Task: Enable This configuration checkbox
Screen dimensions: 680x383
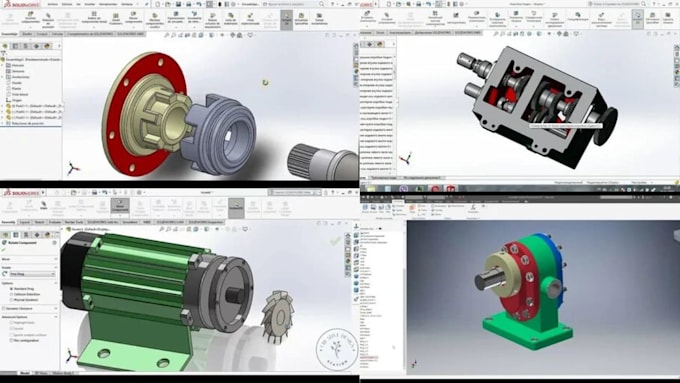Action: point(12,340)
